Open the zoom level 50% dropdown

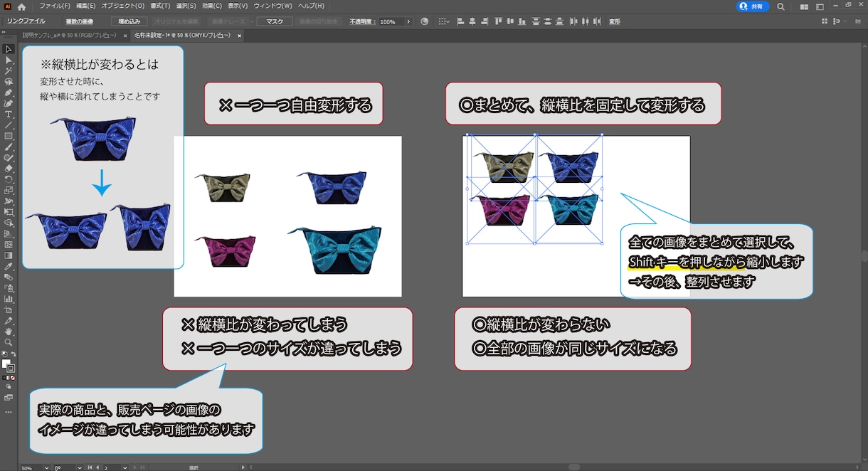[x=46, y=467]
